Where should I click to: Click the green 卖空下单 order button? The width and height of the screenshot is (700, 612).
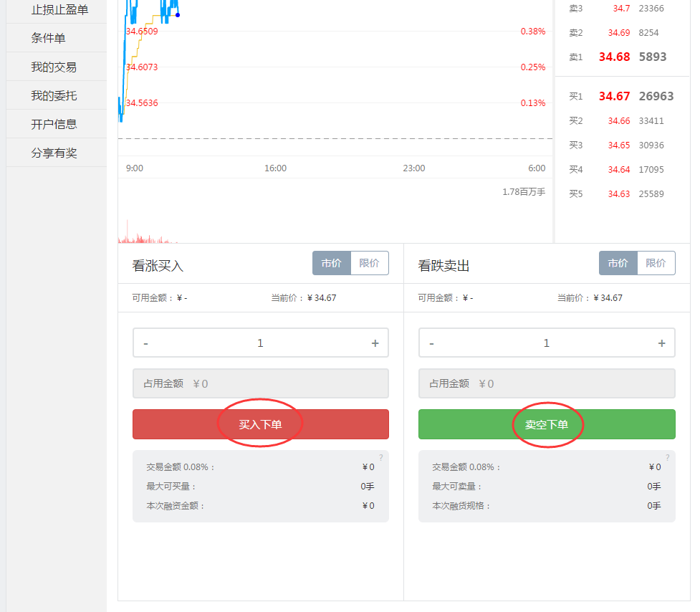547,424
